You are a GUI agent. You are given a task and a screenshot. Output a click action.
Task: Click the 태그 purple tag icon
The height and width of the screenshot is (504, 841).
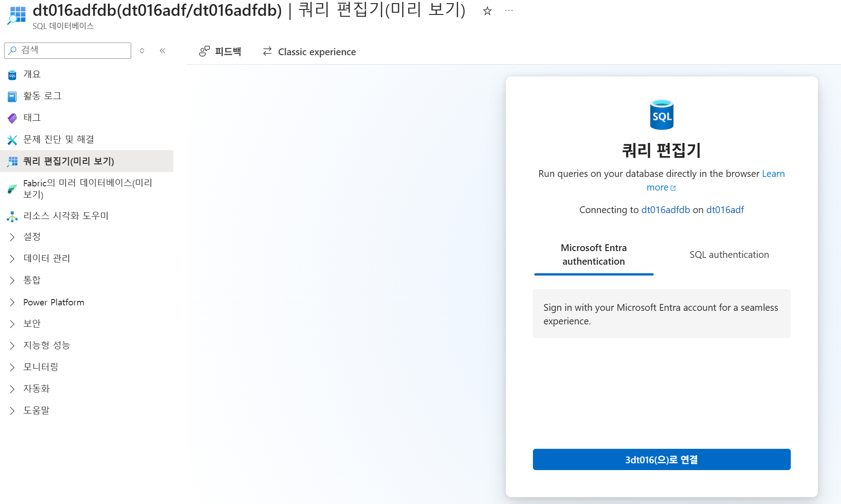point(12,118)
